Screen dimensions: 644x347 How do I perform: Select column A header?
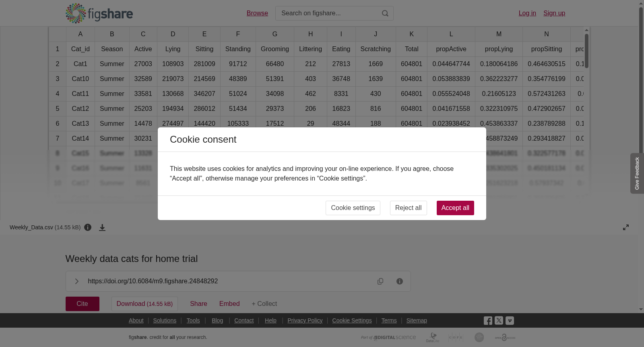80,34
